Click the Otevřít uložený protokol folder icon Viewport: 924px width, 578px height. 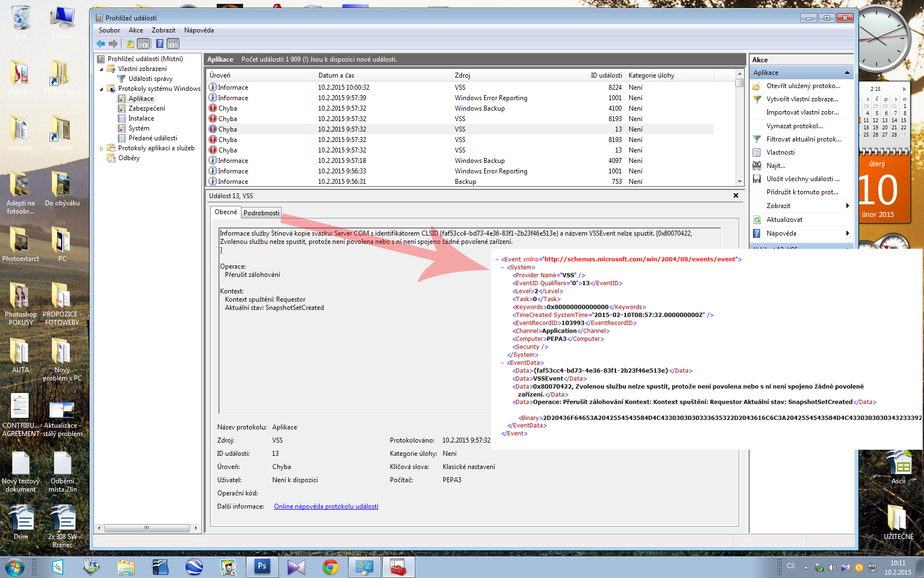click(757, 86)
